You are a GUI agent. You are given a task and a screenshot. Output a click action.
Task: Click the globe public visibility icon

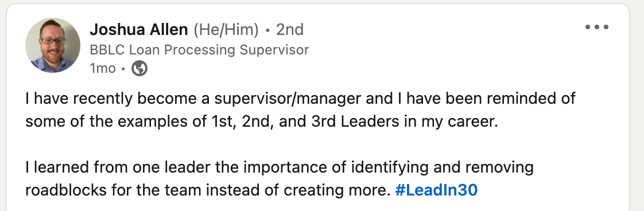(139, 69)
